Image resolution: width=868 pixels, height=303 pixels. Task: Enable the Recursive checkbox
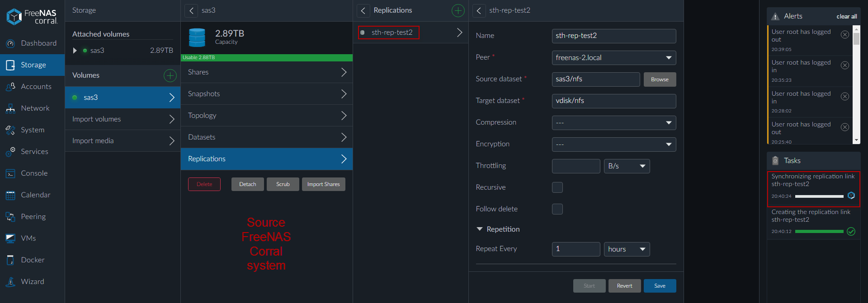tap(557, 187)
